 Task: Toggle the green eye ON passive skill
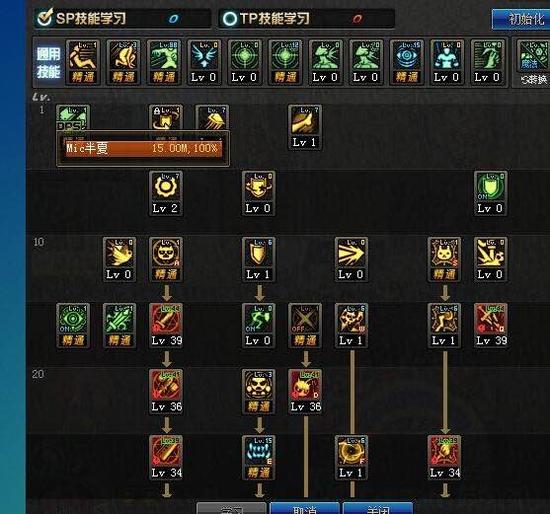click(73, 325)
